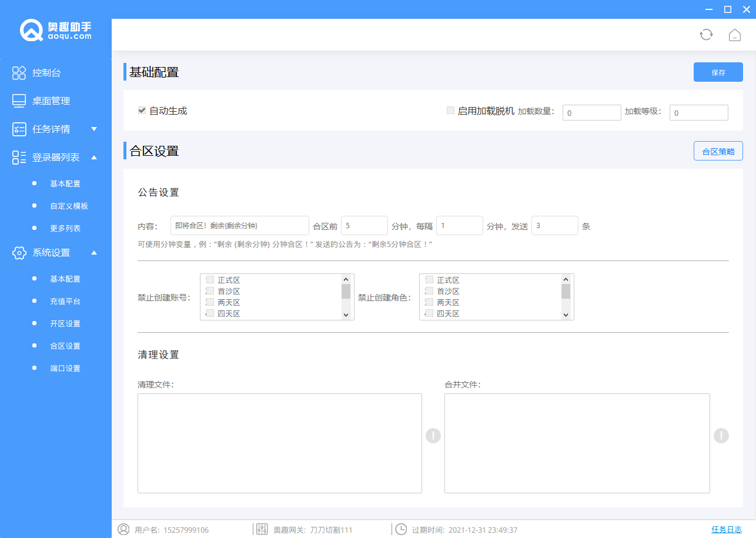Enable the 启用加载脱机 checkbox
Screen dimensions: 756x538
click(450, 110)
